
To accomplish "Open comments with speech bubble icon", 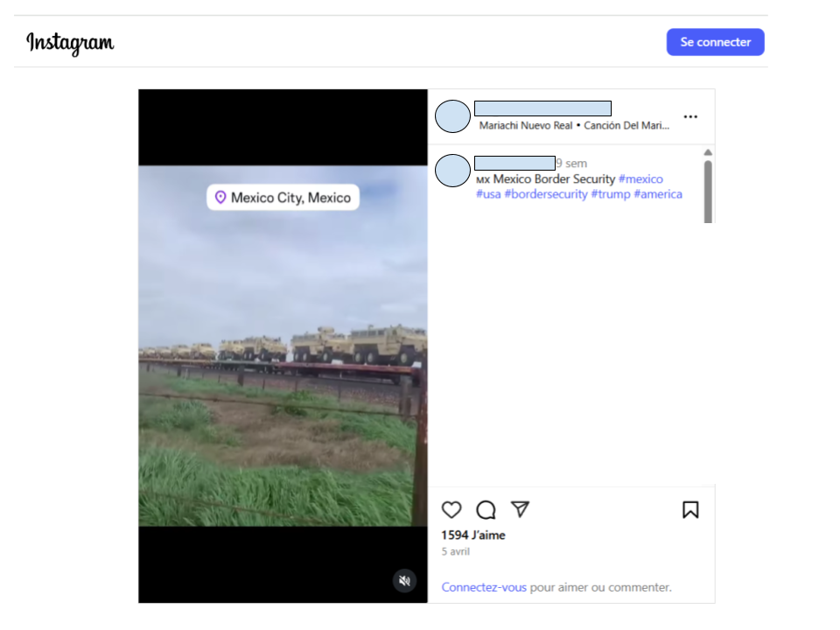I will point(486,509).
